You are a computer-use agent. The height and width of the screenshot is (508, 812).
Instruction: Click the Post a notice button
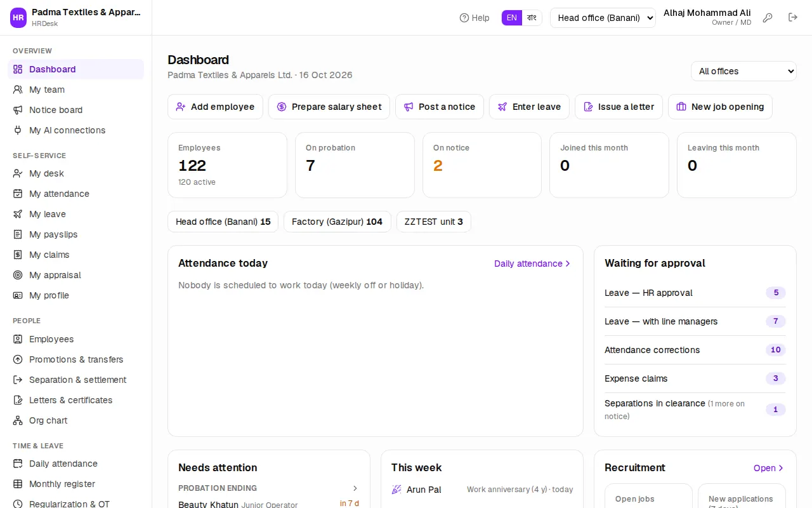(x=440, y=107)
